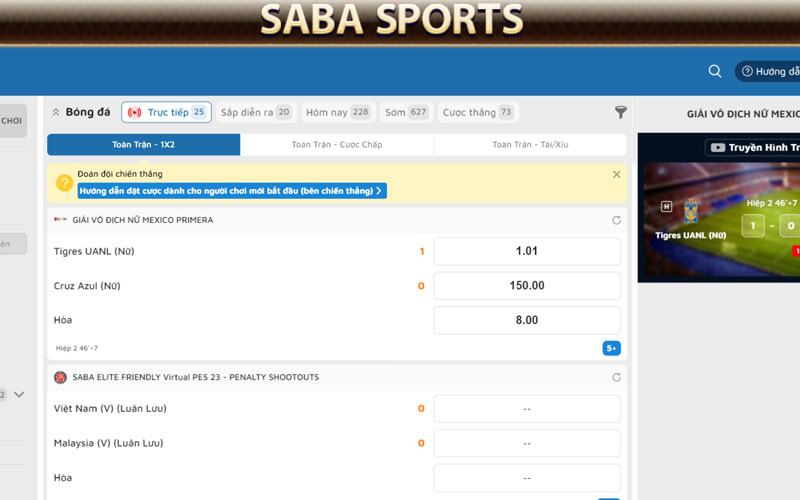Collapse the Bóng đá section arrows
This screenshot has height=500, width=800.
tap(56, 112)
